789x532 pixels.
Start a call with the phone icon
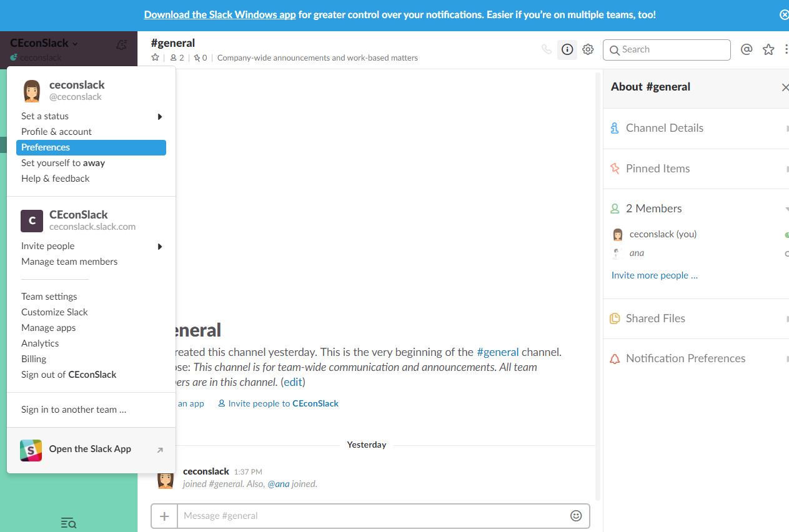(x=547, y=49)
